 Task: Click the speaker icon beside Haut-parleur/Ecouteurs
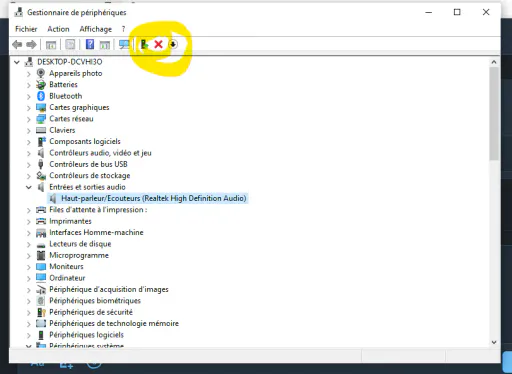(53, 198)
